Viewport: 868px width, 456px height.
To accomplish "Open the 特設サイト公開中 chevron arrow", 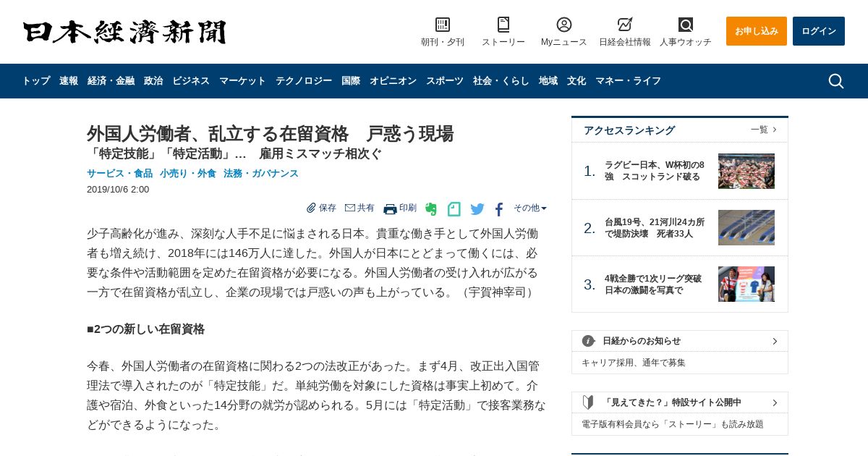I will (x=775, y=402).
